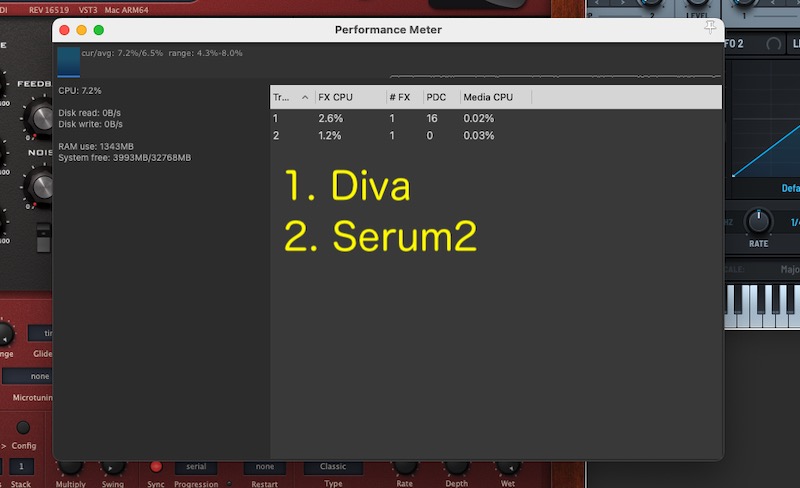Open the Major scale dropdown in Serum
Screen dimensions: 800x488
(x=790, y=269)
